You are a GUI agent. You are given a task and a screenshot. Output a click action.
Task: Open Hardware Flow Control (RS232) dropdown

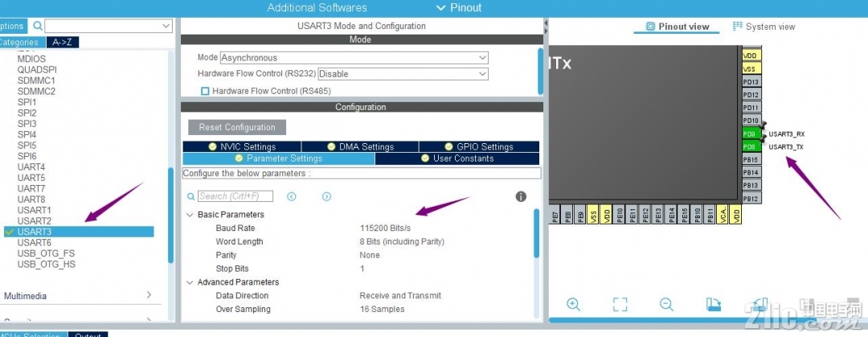403,74
